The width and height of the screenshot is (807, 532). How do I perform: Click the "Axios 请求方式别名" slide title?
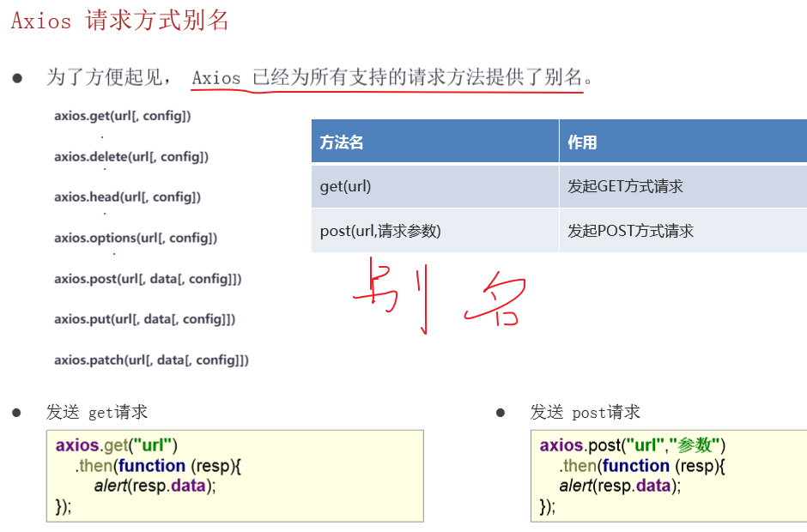(x=120, y=21)
